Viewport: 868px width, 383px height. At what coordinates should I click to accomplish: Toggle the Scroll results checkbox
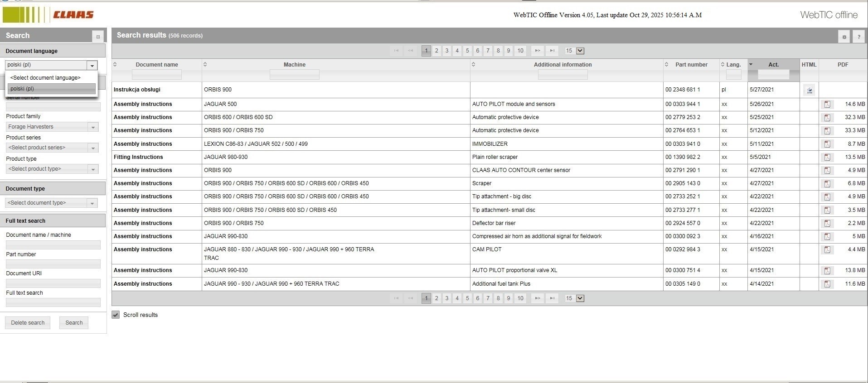(x=116, y=315)
